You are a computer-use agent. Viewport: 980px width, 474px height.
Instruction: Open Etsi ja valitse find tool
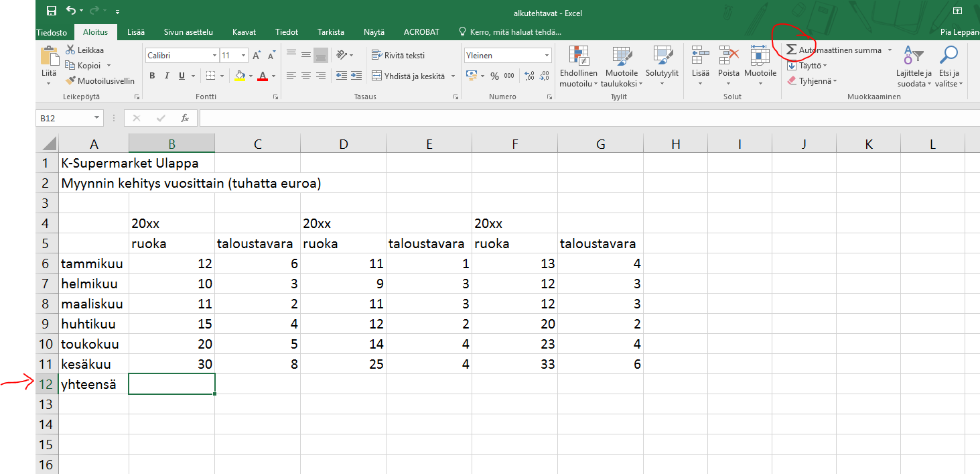pyautogui.click(x=949, y=67)
